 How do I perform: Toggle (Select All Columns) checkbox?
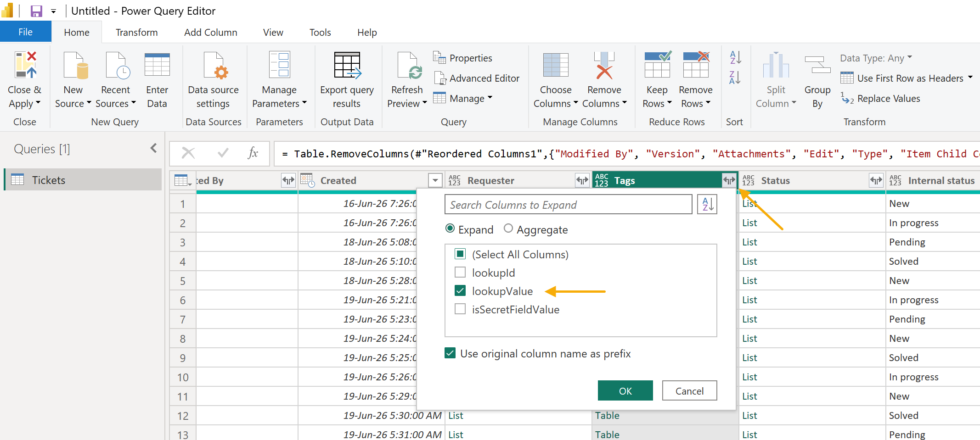click(460, 254)
